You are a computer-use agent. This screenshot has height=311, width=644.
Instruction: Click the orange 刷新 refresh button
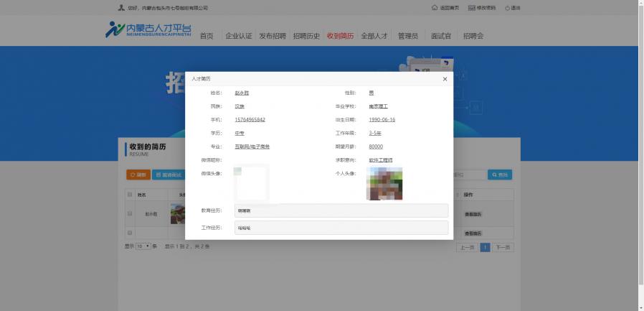[138, 175]
